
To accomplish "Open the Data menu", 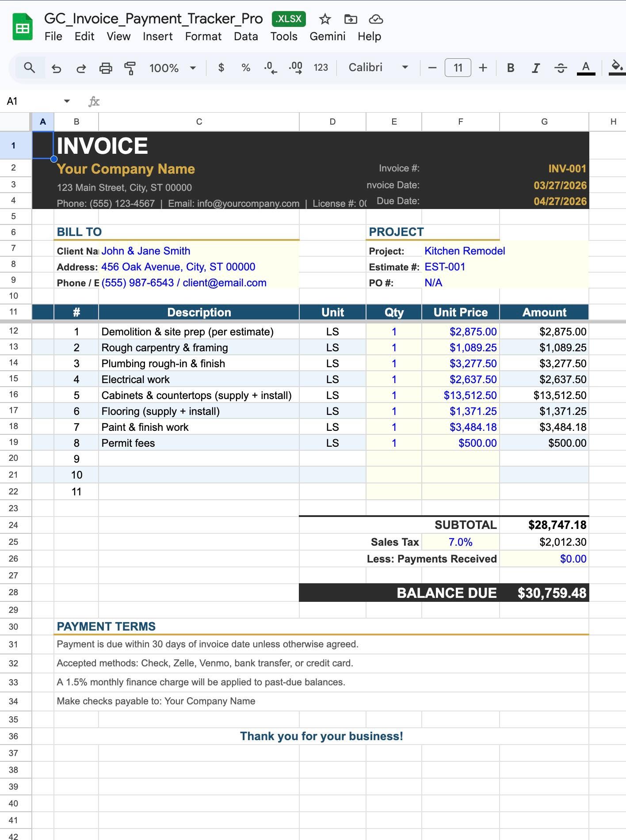I will (x=246, y=37).
